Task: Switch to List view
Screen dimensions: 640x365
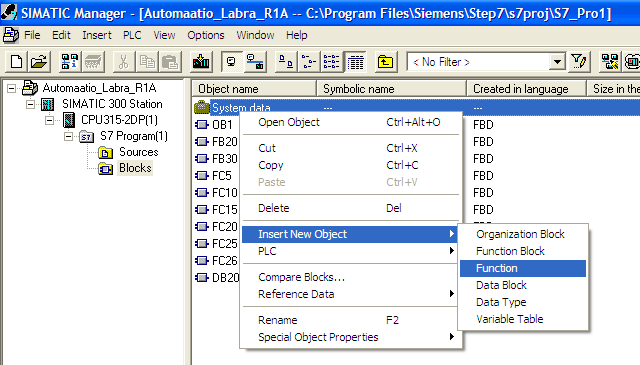Action: (x=331, y=62)
